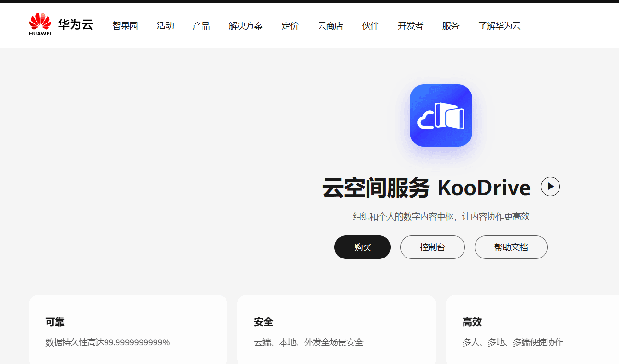The image size is (619, 364).
Task: Click the 多人、多地、多端便捷协作 text
Action: coord(513,342)
